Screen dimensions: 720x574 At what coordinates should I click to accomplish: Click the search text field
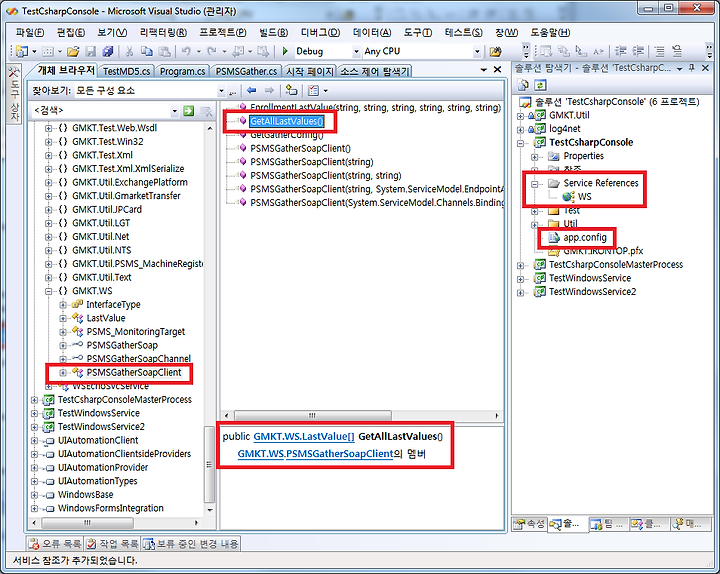pyautogui.click(x=101, y=111)
